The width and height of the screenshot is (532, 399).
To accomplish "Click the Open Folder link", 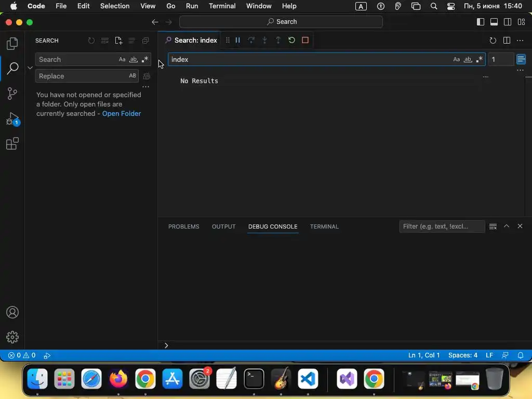I will [x=122, y=114].
